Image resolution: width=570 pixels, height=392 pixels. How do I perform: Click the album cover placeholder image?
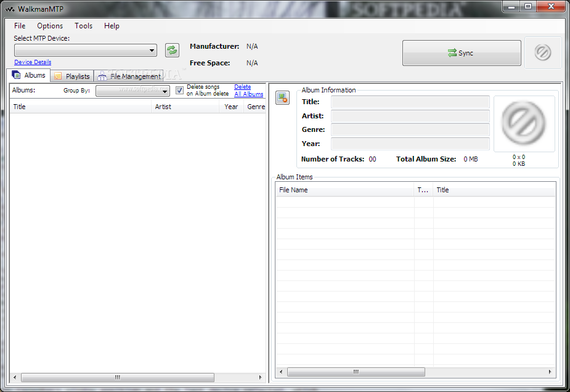(x=524, y=123)
